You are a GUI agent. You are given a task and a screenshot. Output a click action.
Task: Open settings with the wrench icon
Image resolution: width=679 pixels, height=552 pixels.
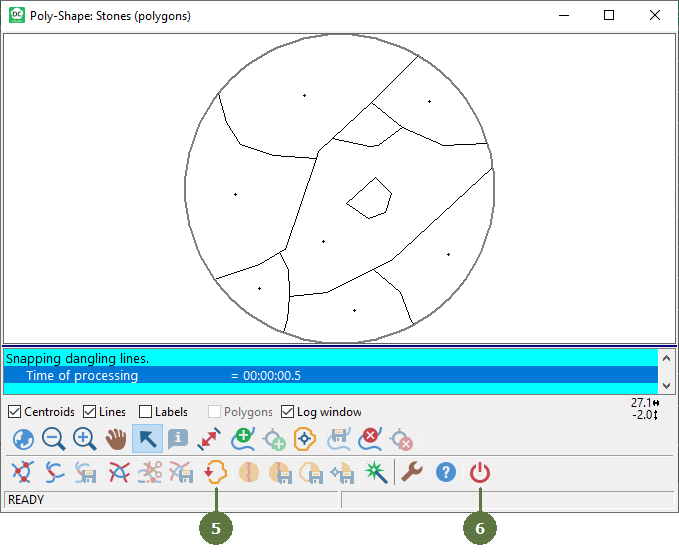coord(412,472)
